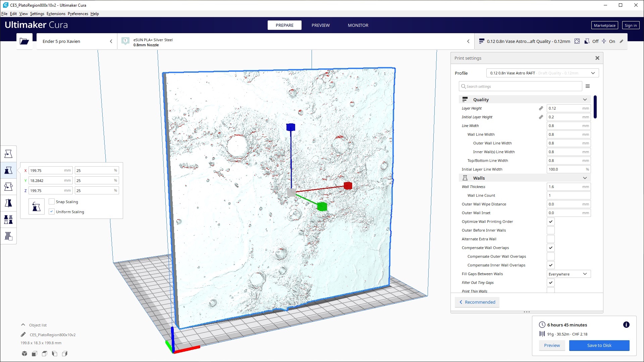Click the extruder 1 material icon

coord(125,41)
